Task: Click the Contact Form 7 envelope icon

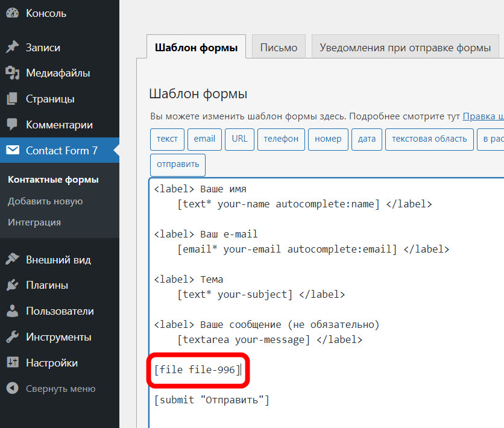Action: pyautogui.click(x=13, y=150)
